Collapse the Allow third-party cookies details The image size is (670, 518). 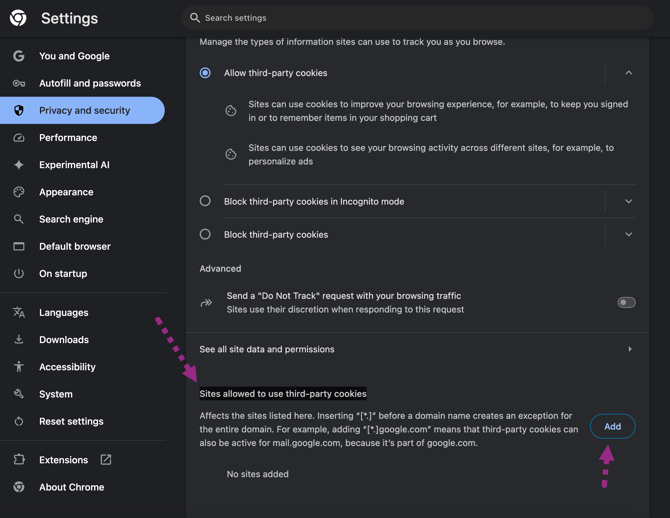[x=628, y=73]
